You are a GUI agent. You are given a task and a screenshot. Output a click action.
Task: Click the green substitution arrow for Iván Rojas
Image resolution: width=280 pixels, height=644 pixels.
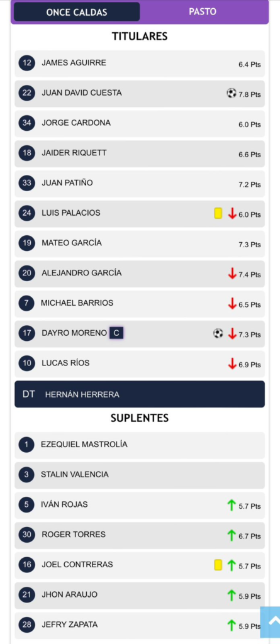pyautogui.click(x=232, y=505)
